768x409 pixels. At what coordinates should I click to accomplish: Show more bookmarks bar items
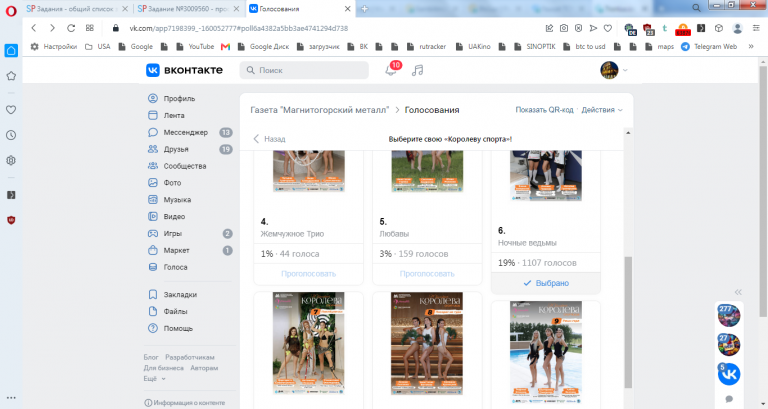(750, 47)
